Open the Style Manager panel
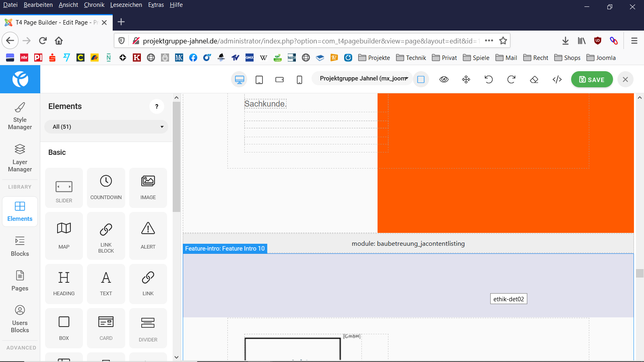This screenshot has width=644, height=362. [20, 116]
